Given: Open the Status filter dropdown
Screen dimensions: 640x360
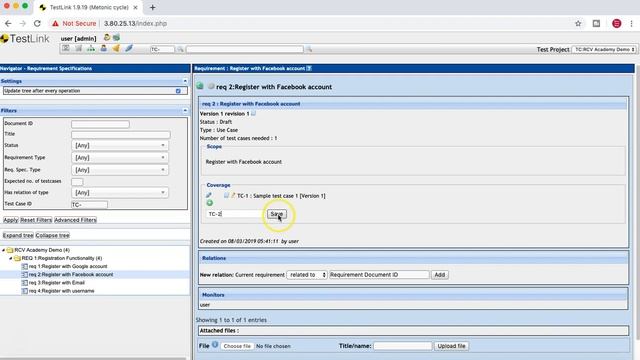Looking at the screenshot, I should pos(120,145).
